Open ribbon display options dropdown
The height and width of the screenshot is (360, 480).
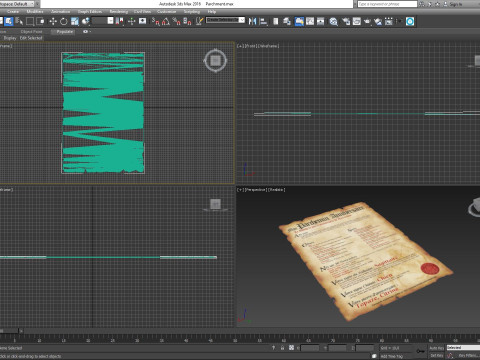click(x=86, y=32)
